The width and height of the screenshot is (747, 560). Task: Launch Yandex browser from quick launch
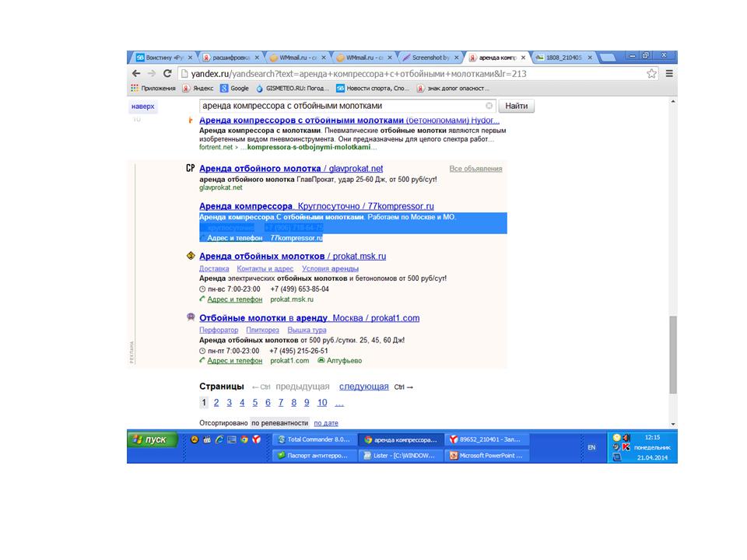(256, 439)
